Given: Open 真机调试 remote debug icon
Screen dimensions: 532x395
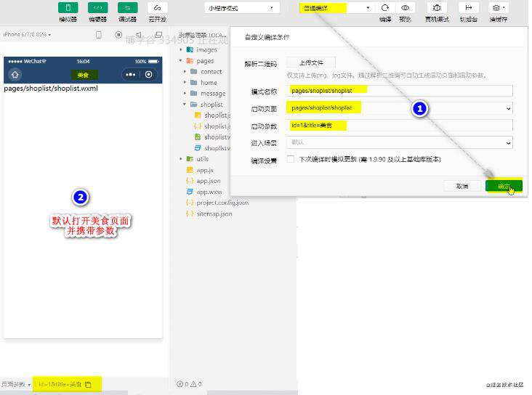Looking at the screenshot, I should coord(437,8).
